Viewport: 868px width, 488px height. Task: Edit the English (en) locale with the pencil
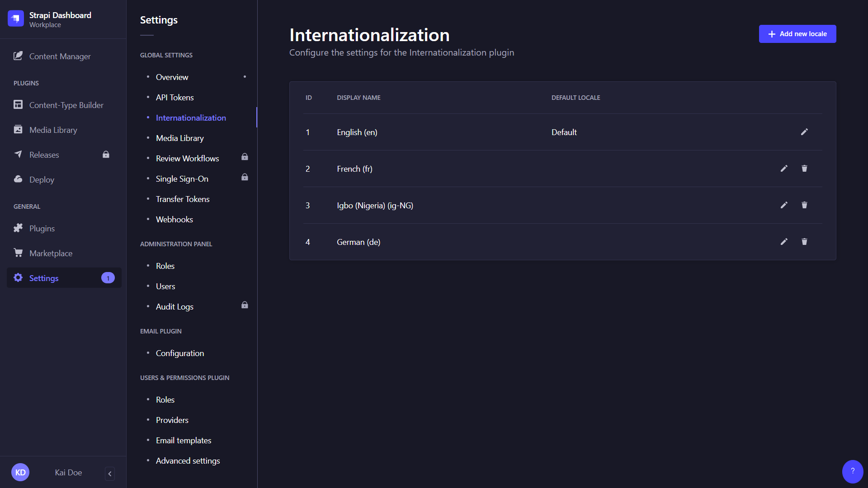coord(804,132)
